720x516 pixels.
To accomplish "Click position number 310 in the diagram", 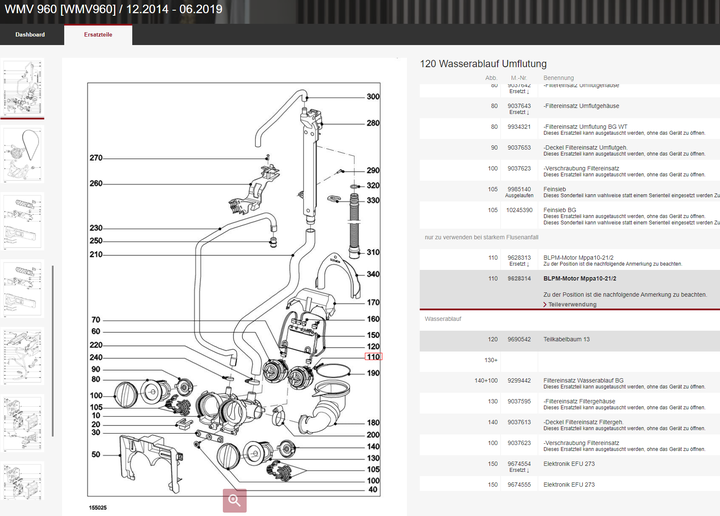I will point(373,252).
